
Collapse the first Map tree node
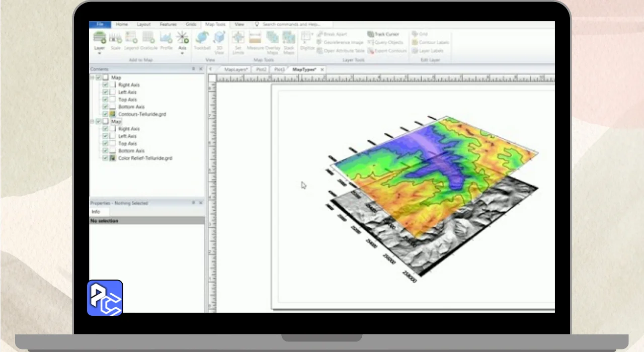point(93,78)
